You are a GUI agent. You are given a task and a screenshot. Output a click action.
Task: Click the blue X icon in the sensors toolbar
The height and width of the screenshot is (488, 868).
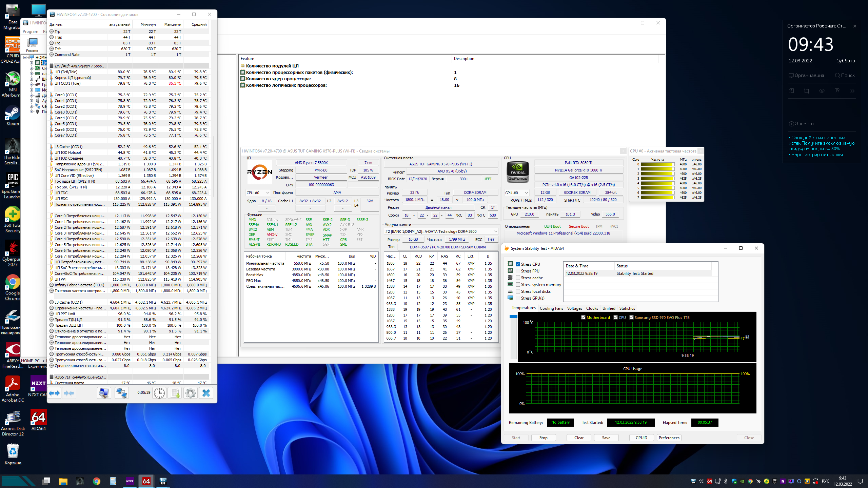pos(206,393)
